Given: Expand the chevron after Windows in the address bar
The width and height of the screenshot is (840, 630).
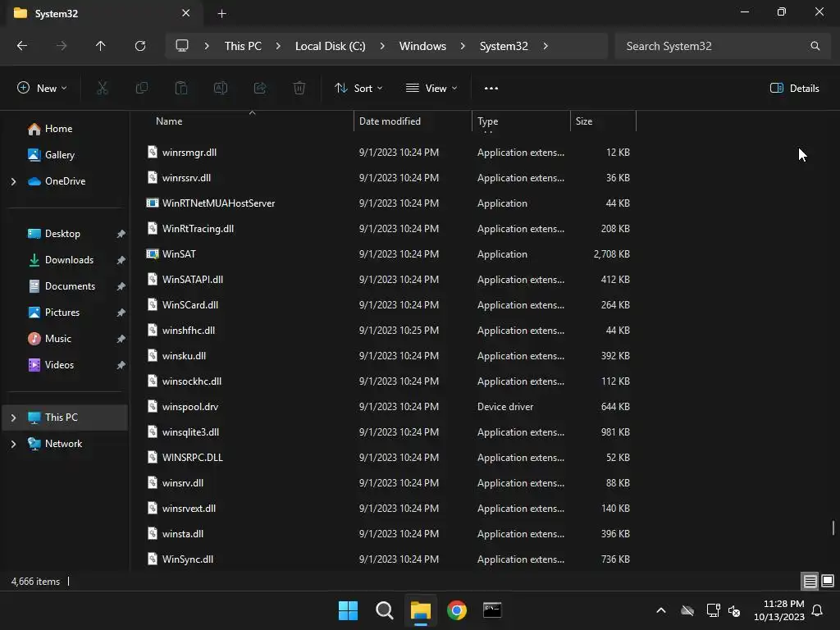Looking at the screenshot, I should 463,46.
